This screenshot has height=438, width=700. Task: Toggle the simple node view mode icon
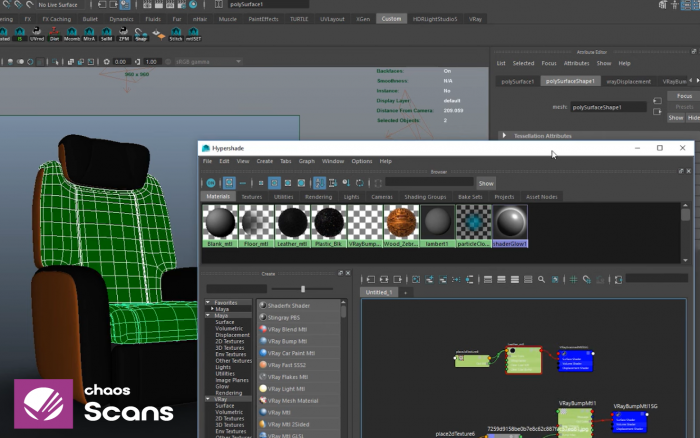coord(488,279)
